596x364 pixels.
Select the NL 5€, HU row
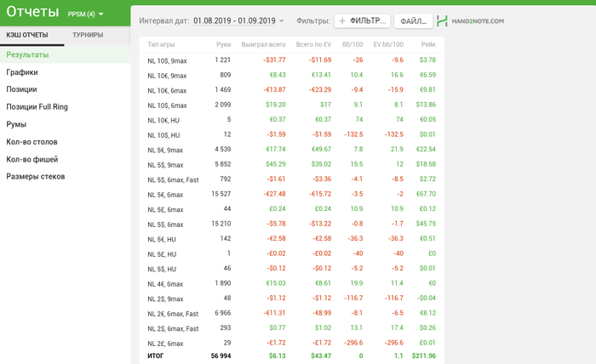pos(291,239)
